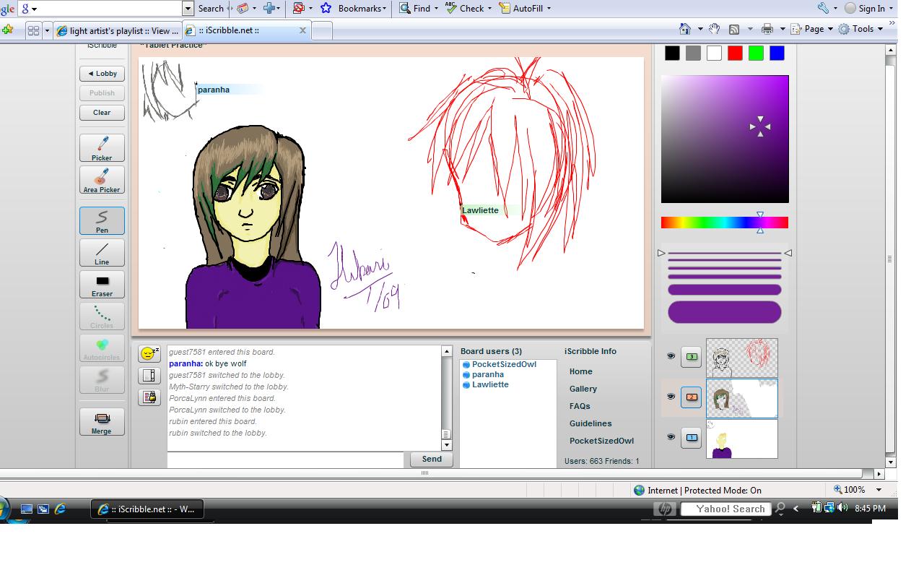The height and width of the screenshot is (578, 924).
Task: Click the chat panel layout icon
Action: [149, 376]
